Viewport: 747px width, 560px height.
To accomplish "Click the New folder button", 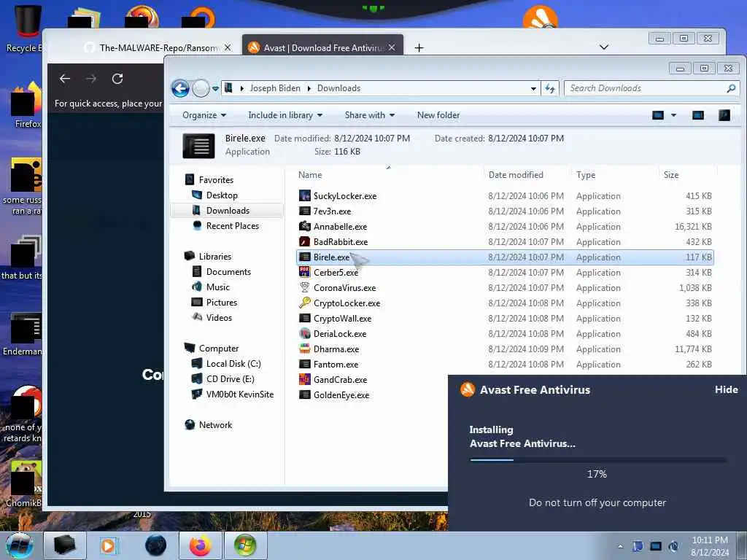I will click(438, 115).
